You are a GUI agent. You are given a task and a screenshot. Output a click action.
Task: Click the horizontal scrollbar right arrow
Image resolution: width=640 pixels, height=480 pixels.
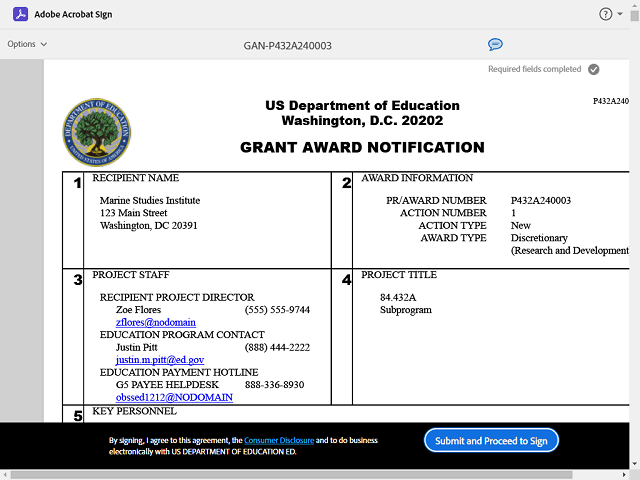(x=624, y=475)
